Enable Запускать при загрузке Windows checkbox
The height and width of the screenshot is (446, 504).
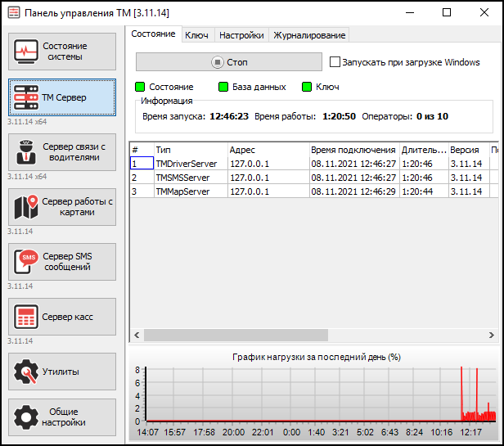tap(335, 62)
